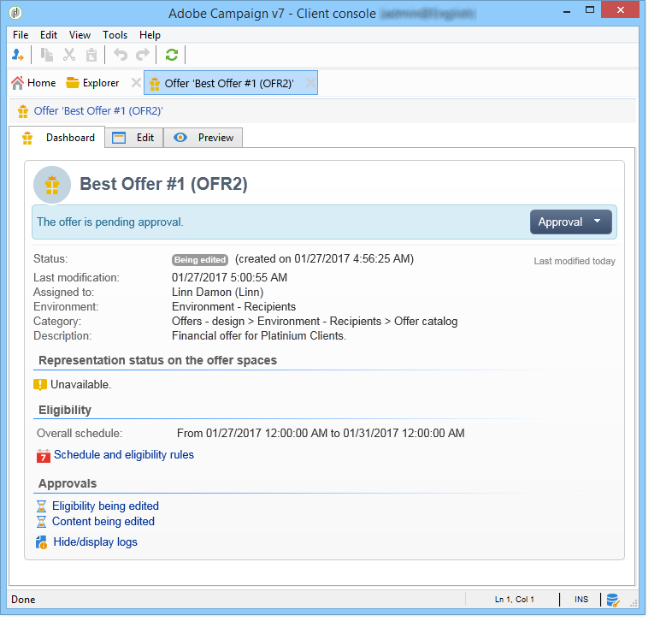Image resolution: width=672 pixels, height=639 pixels.
Task: Click the Cut scissors icon
Action: pos(69,55)
